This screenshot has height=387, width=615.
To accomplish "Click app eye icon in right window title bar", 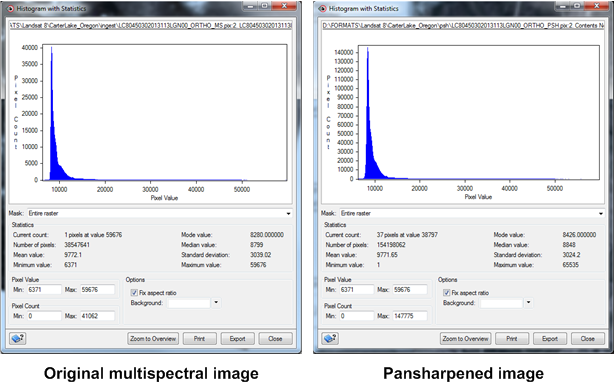I will pyautogui.click(x=323, y=9).
